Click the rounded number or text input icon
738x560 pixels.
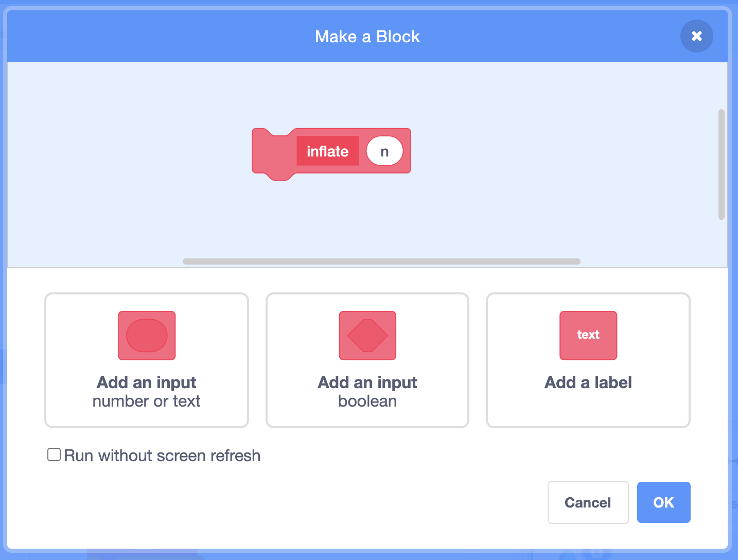(147, 336)
